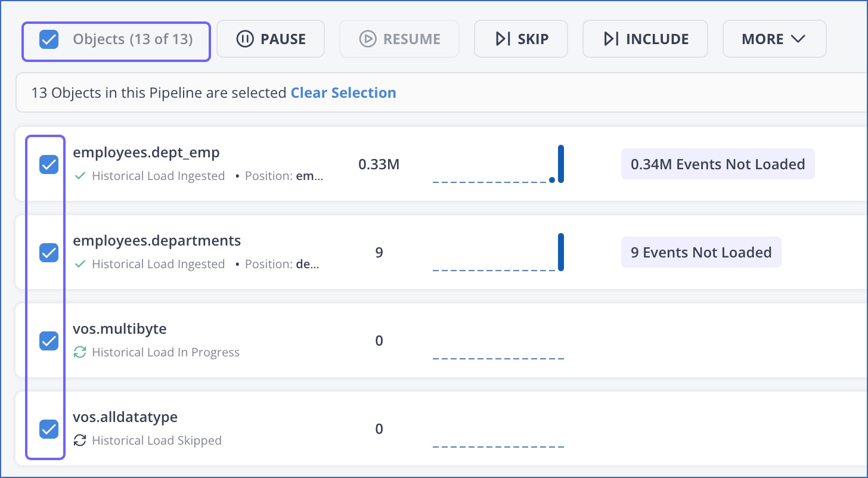Click the event count 9 for employees.departments

click(x=379, y=253)
